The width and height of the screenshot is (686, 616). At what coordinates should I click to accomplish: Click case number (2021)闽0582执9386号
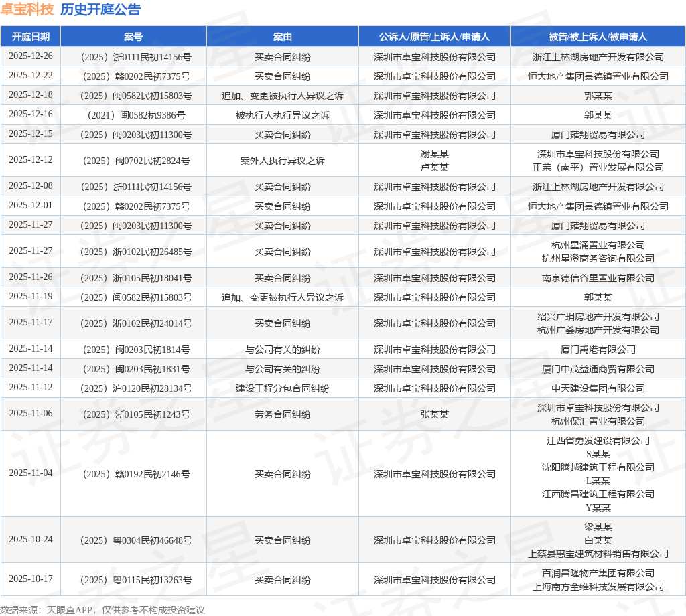pos(137,115)
